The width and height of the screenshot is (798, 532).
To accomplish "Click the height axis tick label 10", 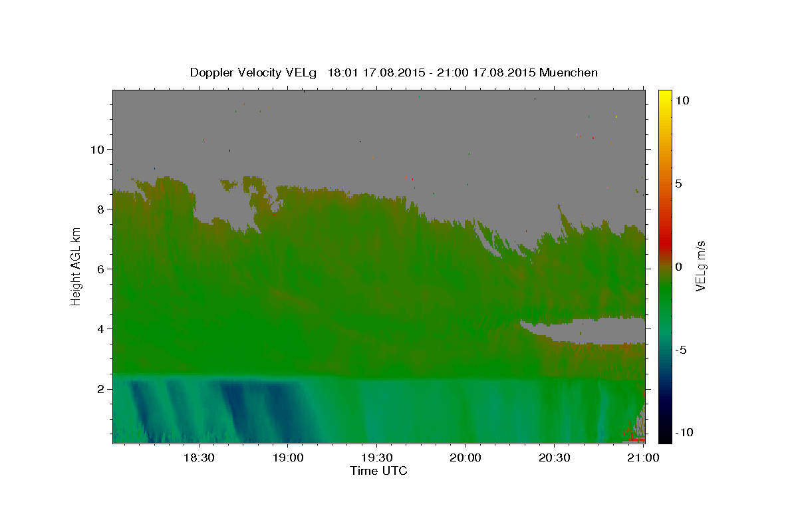I will 98,150.
